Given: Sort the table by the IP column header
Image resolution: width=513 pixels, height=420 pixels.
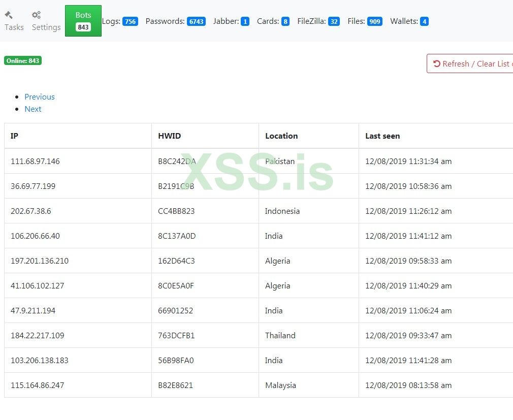Looking at the screenshot, I should pyautogui.click(x=14, y=136).
